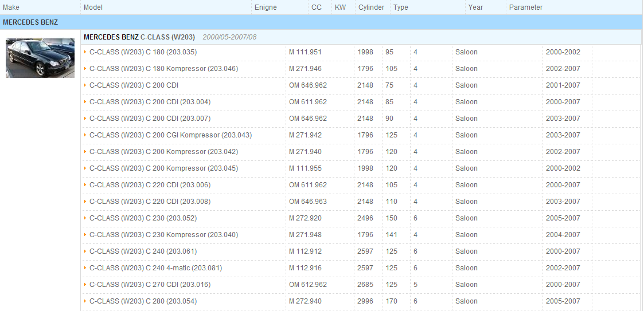644x311 pixels.
Task: Open C 200 CDI (203.004) model link
Action: tap(150, 102)
